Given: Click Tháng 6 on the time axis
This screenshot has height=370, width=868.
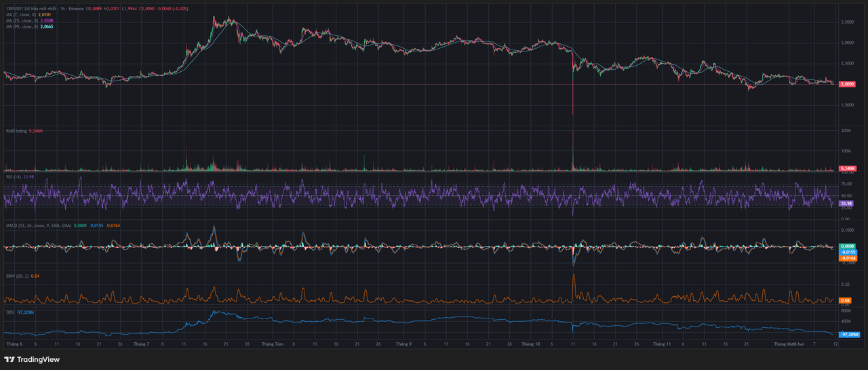Looking at the screenshot, I should [13, 344].
